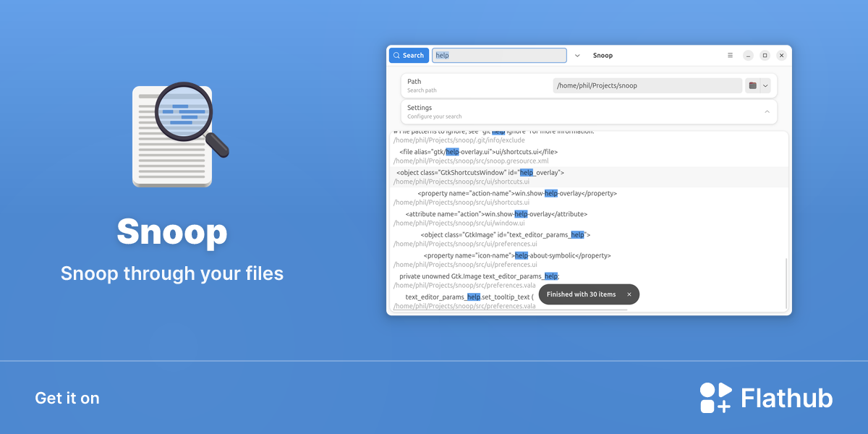The image size is (868, 434).
Task: Click the 'Get it on' text
Action: coord(67,398)
